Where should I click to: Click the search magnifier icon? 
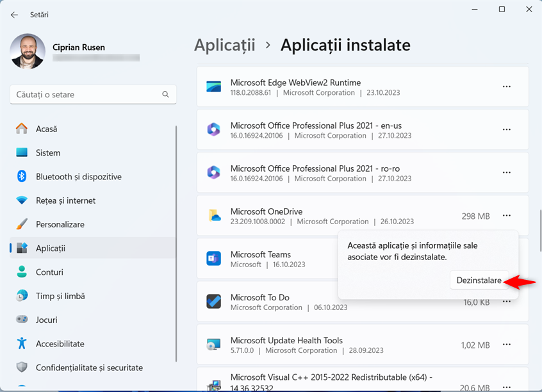[165, 94]
